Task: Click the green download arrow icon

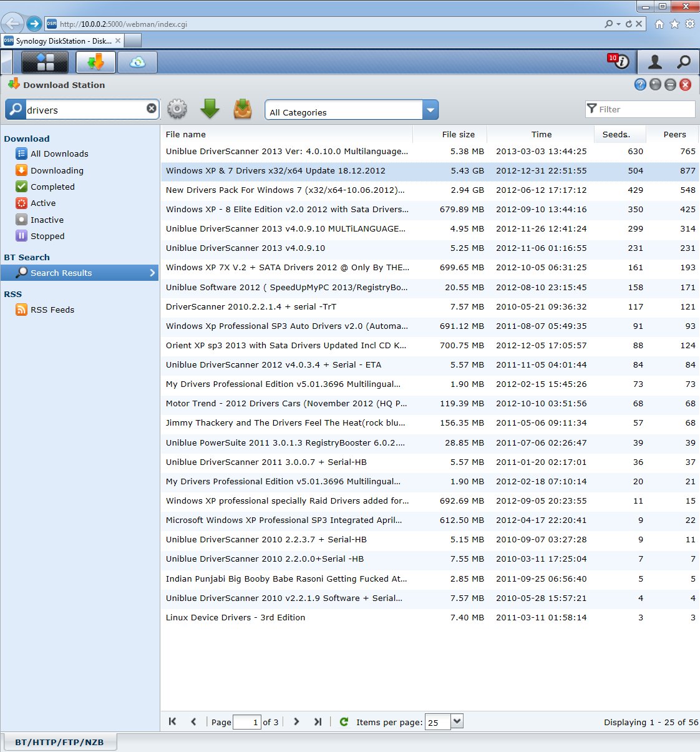Action: tap(210, 109)
